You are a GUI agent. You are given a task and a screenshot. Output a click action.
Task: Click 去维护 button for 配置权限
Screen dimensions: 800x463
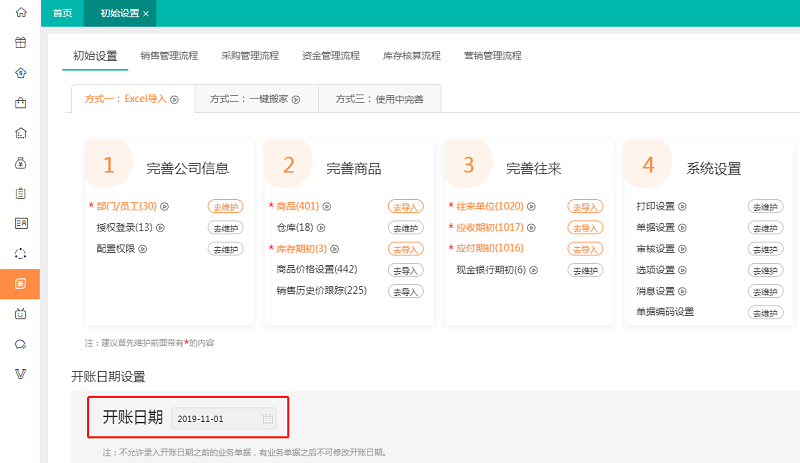(225, 249)
